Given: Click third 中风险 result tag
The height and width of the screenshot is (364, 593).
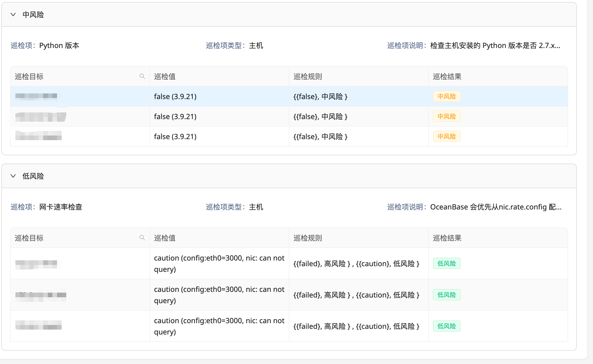Looking at the screenshot, I should pyautogui.click(x=447, y=137).
